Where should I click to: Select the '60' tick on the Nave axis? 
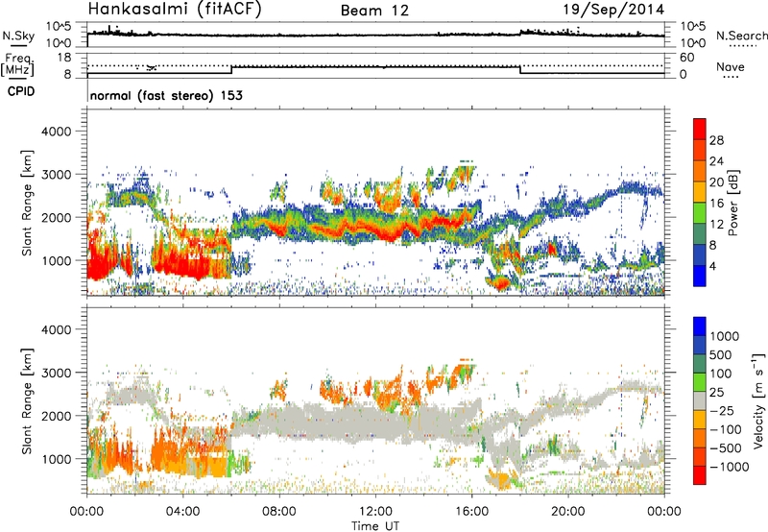coord(686,58)
